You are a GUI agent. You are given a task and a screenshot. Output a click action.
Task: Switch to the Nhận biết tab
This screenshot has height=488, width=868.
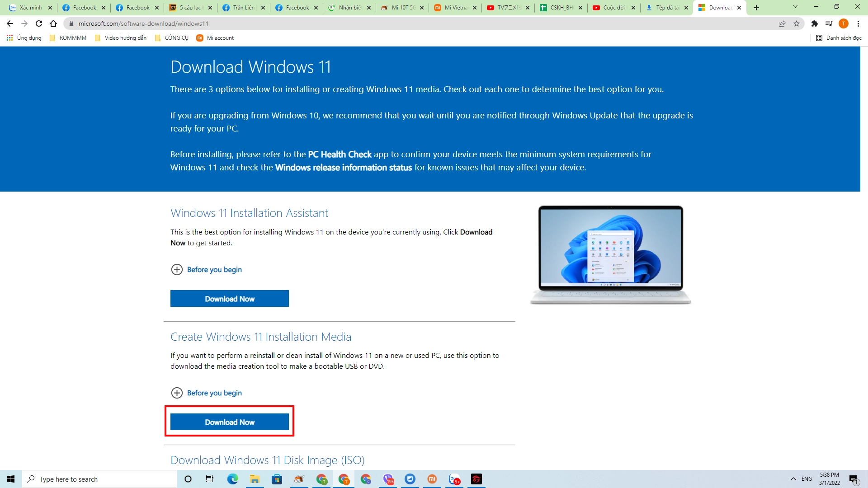(x=348, y=8)
